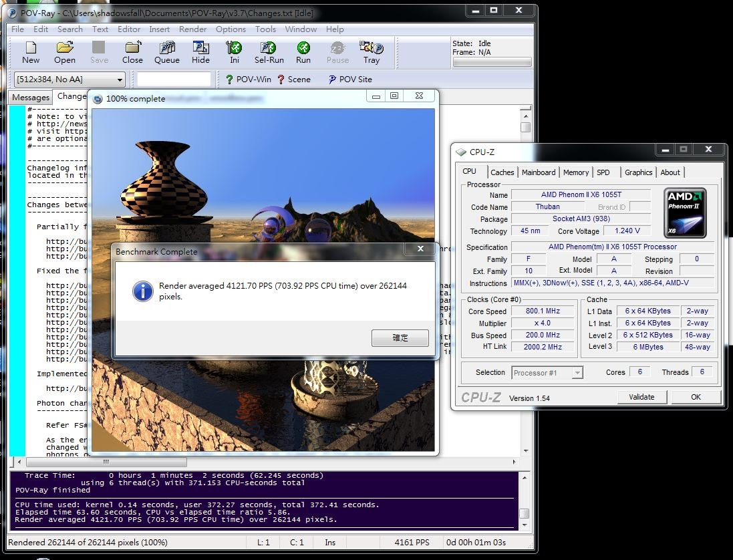This screenshot has width=733, height=560.
Task: Open the Window menu
Action: pyautogui.click(x=301, y=29)
